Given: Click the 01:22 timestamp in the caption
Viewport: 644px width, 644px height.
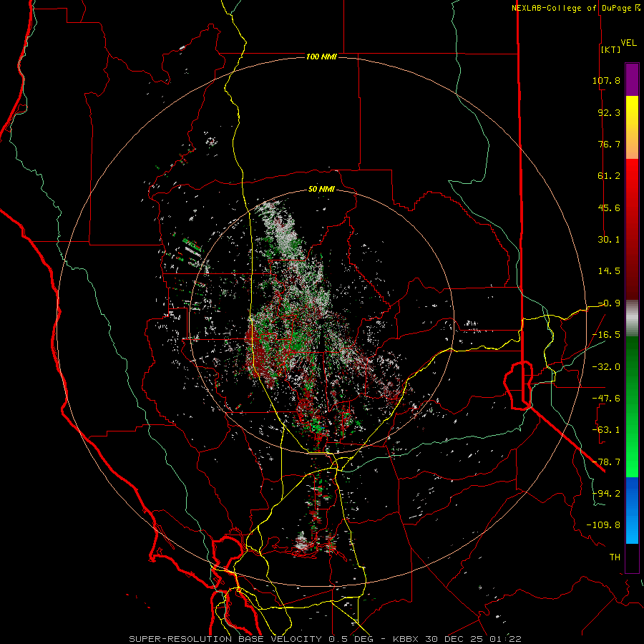Looking at the screenshot, I should [x=506, y=639].
